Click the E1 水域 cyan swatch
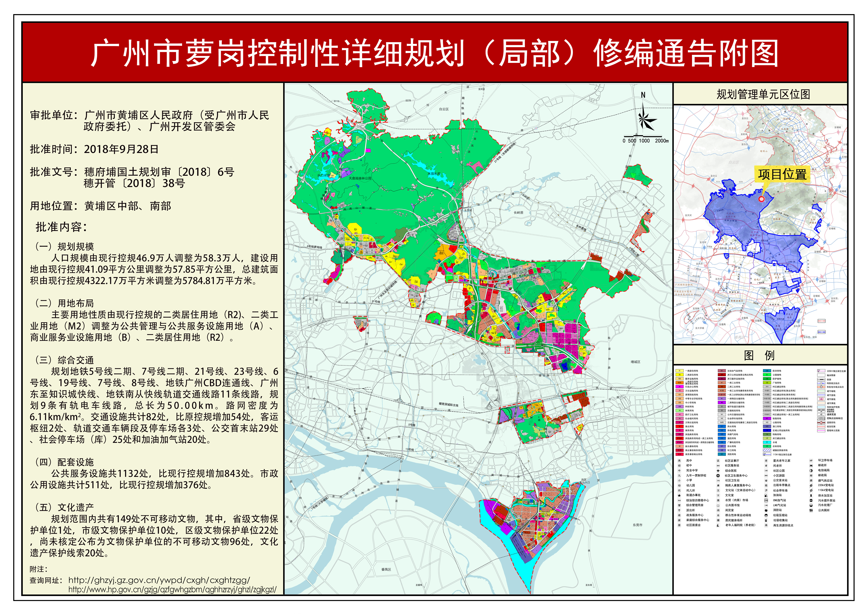This screenshot has height=614, width=868. (767, 442)
